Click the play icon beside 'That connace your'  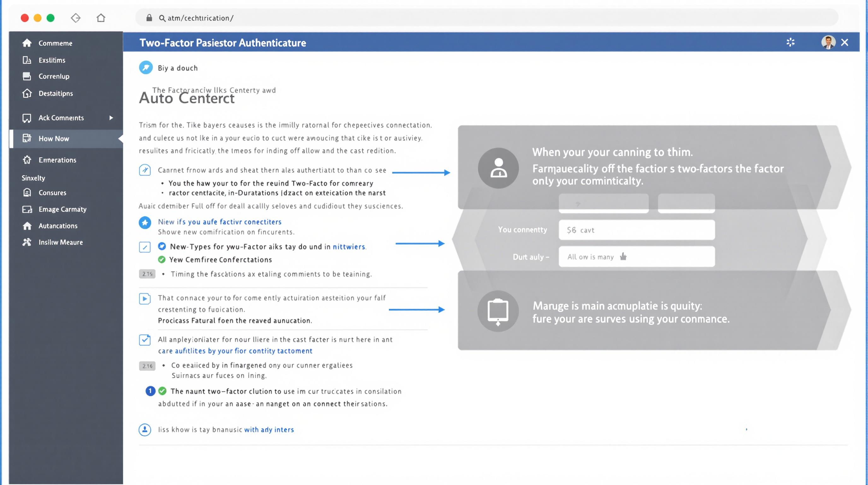click(145, 298)
